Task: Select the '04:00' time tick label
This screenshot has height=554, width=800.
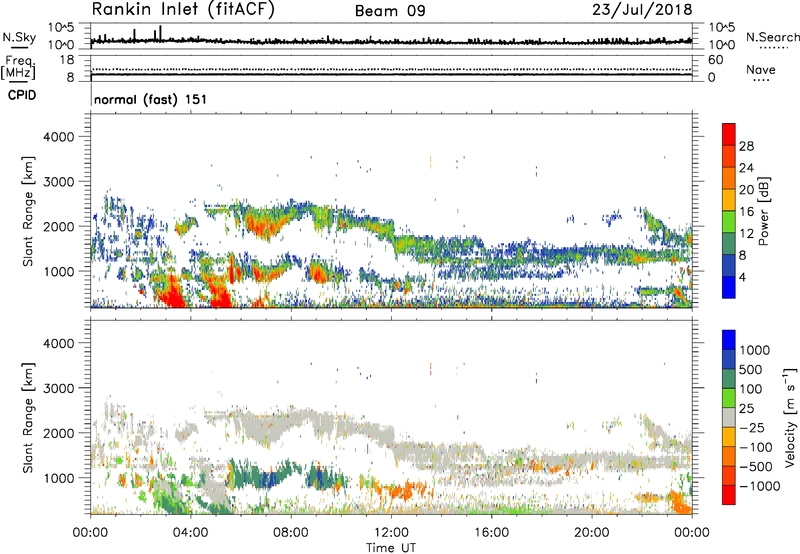Action: [x=191, y=533]
